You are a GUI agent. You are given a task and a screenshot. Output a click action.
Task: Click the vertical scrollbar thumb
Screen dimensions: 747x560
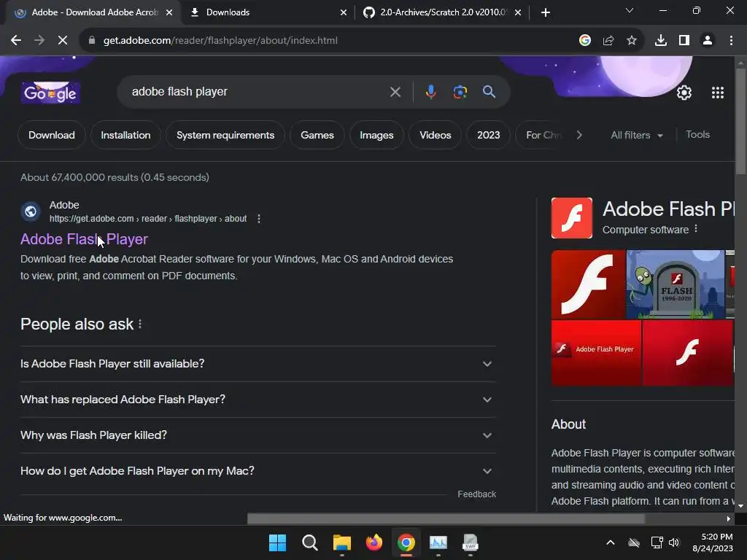point(740,121)
